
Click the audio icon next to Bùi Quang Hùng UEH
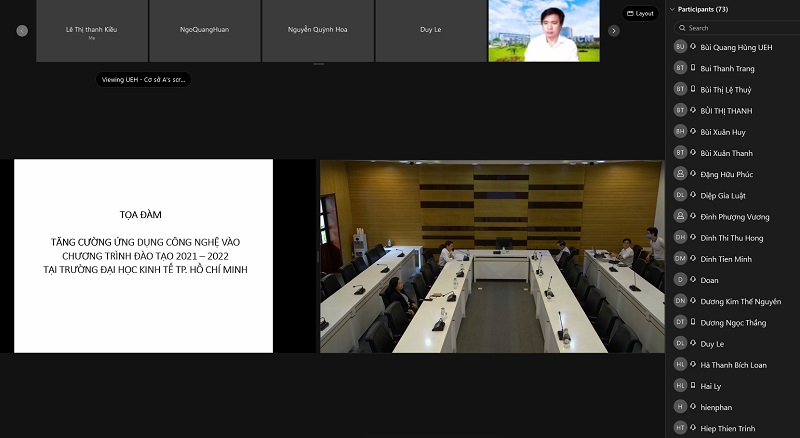point(693,46)
